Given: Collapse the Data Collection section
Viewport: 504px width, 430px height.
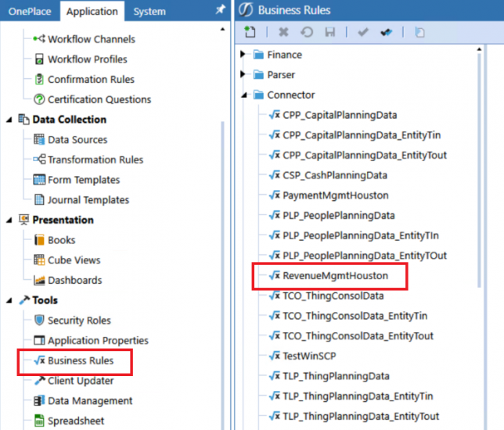Looking at the screenshot, I should click(9, 120).
